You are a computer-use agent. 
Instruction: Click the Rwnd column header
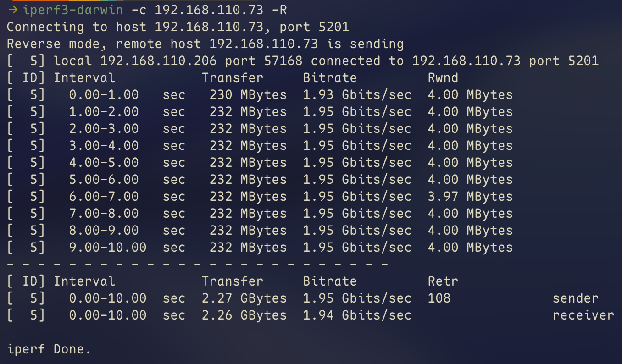tap(443, 78)
